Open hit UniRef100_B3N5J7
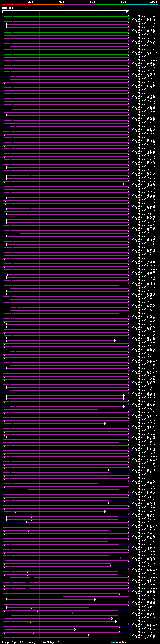This screenshot has height=644, width=160. coord(143,379)
